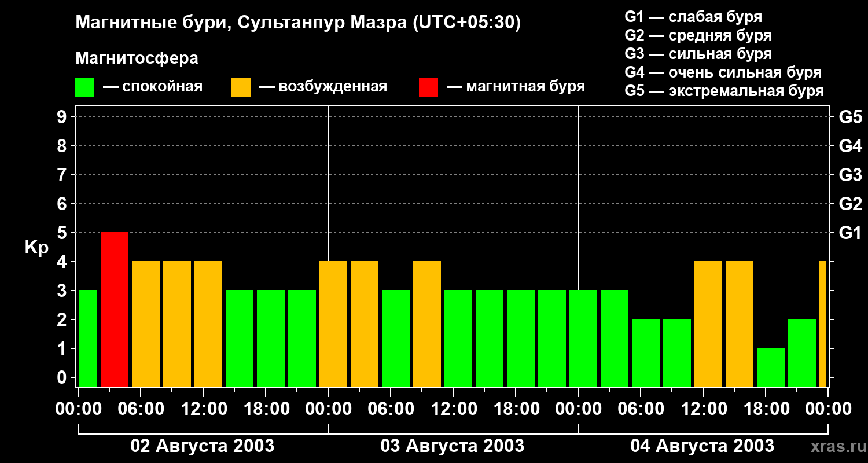The image size is (868, 463).
Task: Click the '18:00' time label above 04 Августа
Action: point(766,409)
